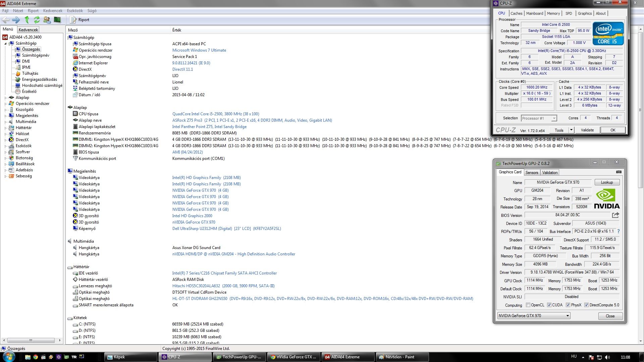644x362 pixels.
Task: Open the GPU-Z Validation tab
Action: [x=550, y=173]
